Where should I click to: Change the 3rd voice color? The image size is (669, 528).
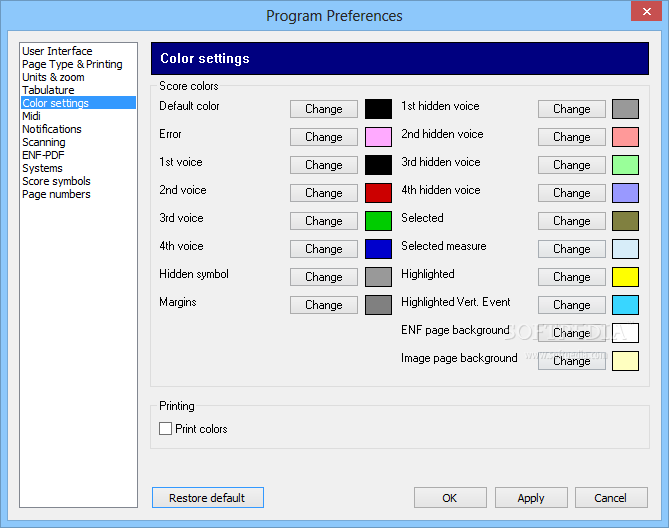tap(324, 221)
